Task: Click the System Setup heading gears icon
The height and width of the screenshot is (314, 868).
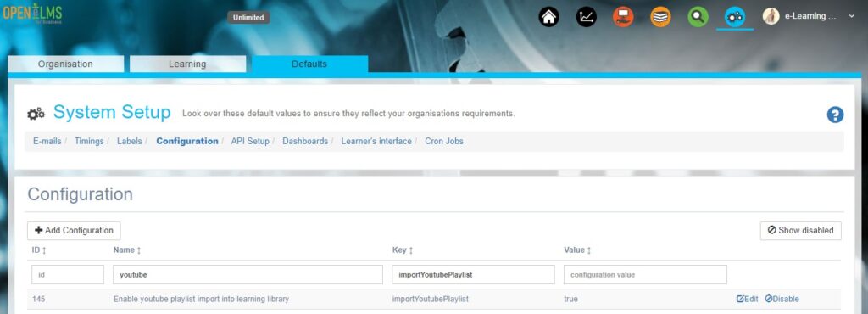Action: tap(36, 114)
